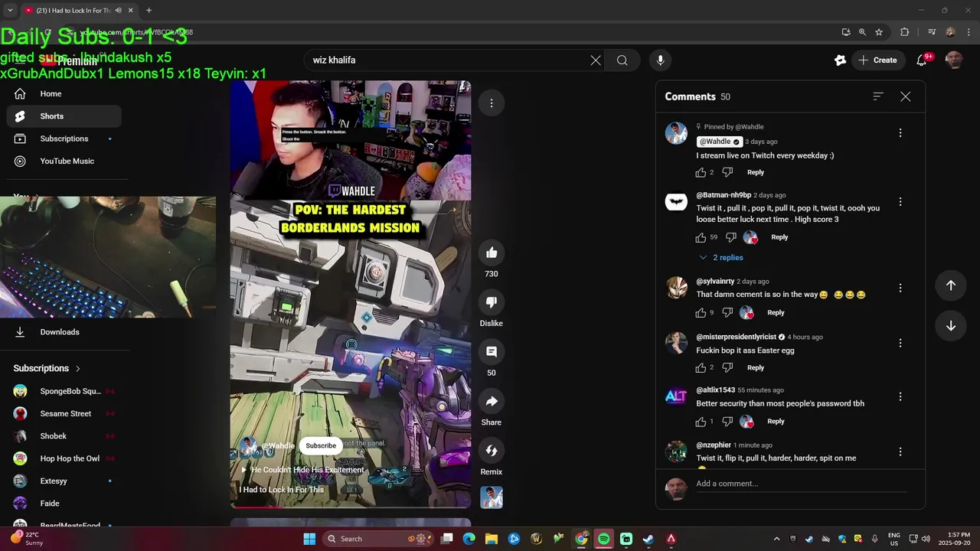Dislike the pinned @Wahdle comment
The image size is (980, 551).
coord(727,172)
